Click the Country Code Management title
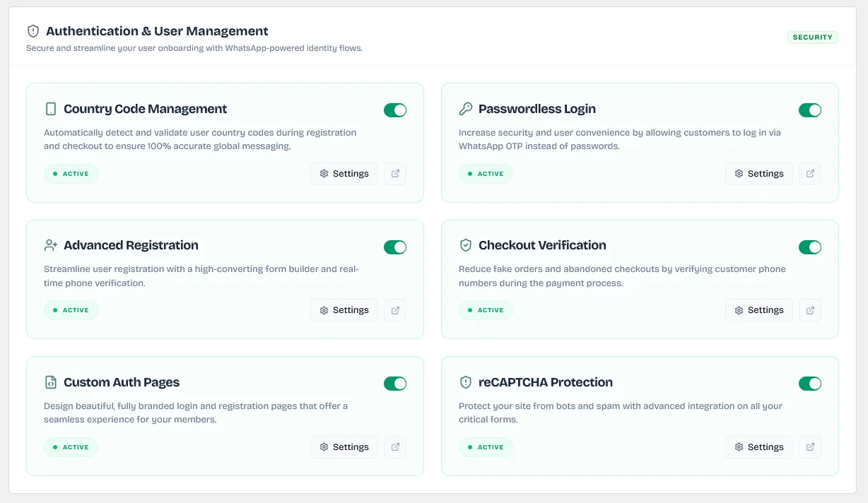Screen dimensions: 868x503 pyautogui.click(x=146, y=109)
